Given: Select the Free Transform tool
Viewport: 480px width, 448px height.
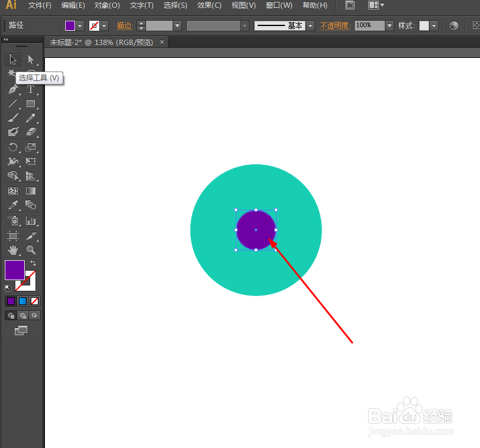Looking at the screenshot, I should 31,161.
